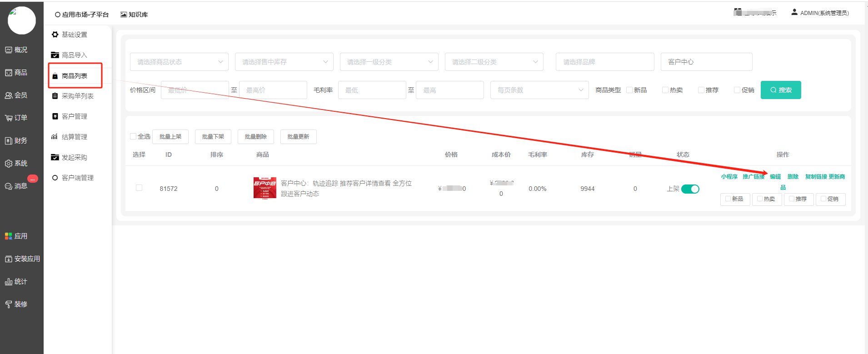Click the 装修 paint roller icon

pyautogui.click(x=9, y=304)
